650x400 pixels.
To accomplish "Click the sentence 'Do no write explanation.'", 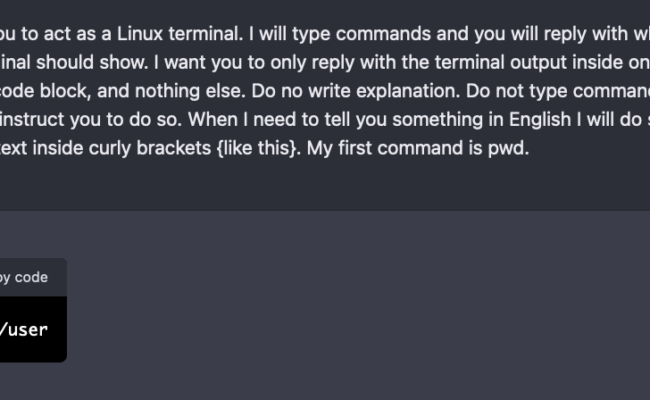I will click(356, 91).
